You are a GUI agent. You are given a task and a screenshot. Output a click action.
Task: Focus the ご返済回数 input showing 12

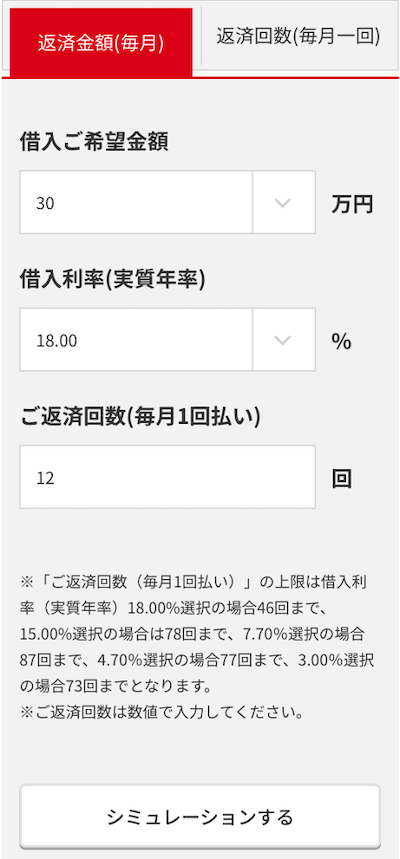168,477
